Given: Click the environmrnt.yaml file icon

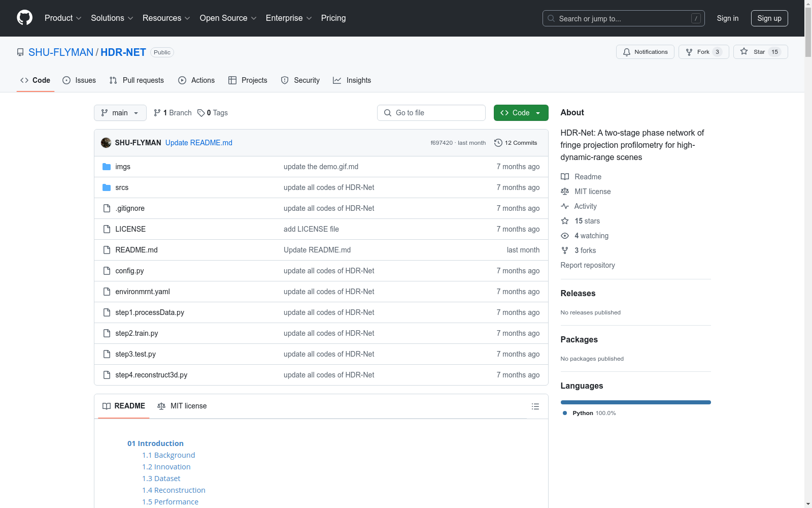Looking at the screenshot, I should (107, 292).
